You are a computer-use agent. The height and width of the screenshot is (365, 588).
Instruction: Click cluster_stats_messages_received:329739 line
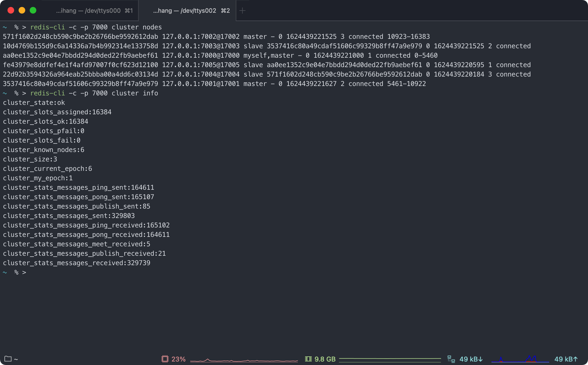pyautogui.click(x=77, y=263)
